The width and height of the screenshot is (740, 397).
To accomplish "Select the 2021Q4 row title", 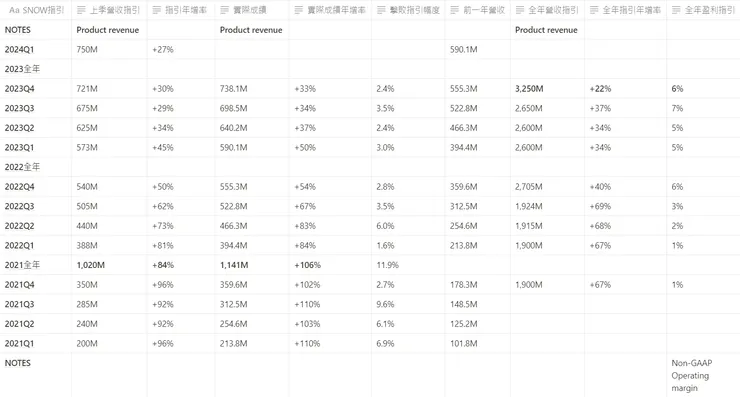I will (x=19, y=285).
